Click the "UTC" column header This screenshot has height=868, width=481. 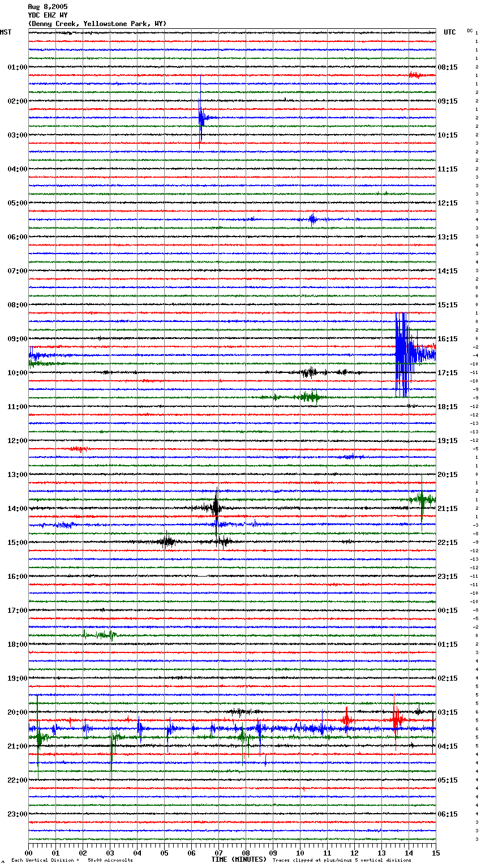tap(450, 32)
